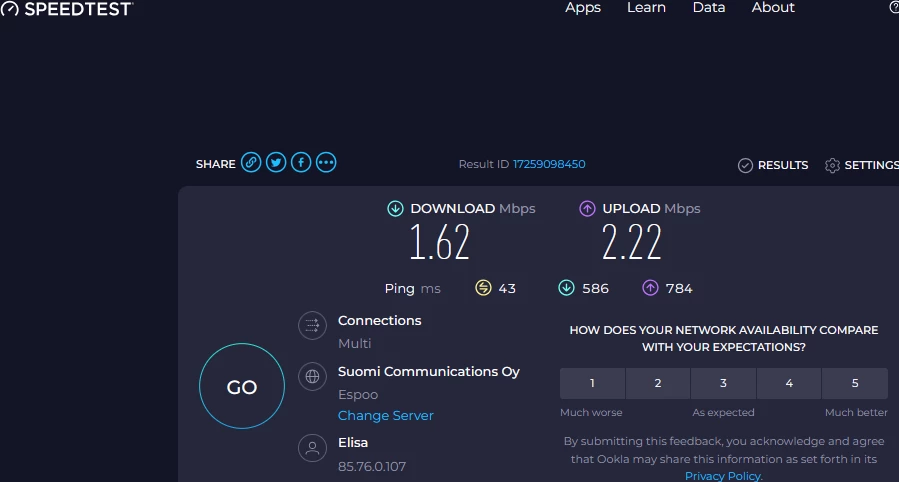Click the Settings gear icon
The width and height of the screenshot is (899, 482).
(x=832, y=166)
